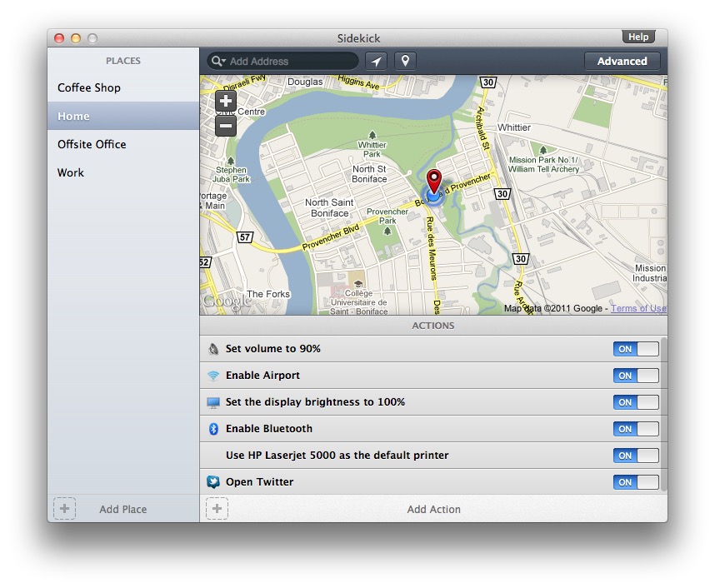Image resolution: width=715 pixels, height=588 pixels.
Task: Turn off the Enable Airport switch
Action: click(636, 376)
